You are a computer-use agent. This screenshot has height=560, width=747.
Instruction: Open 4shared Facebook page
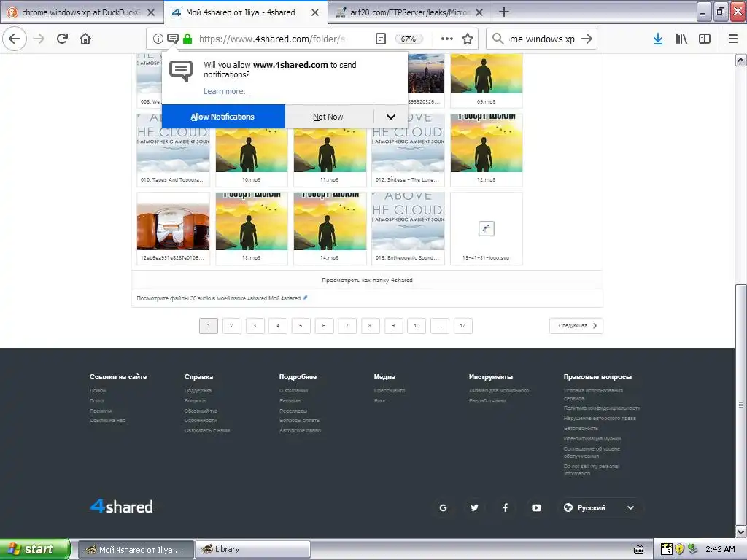click(506, 507)
